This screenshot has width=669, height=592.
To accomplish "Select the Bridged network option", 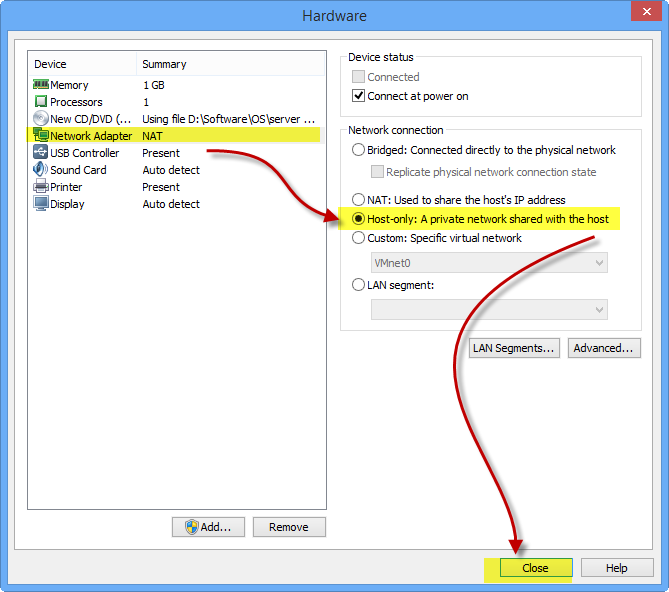I will click(358, 150).
